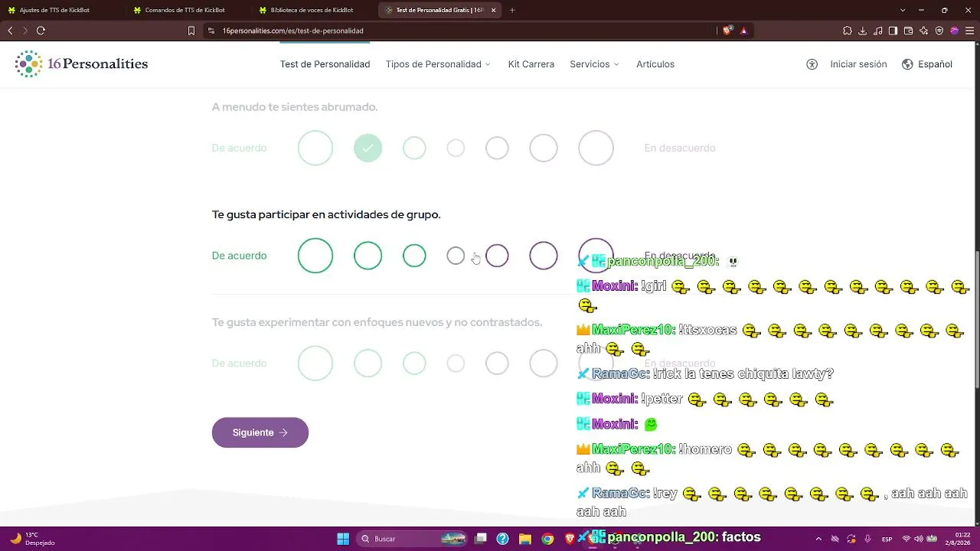
Task: Open the Brave VPN shield icon
Action: coord(939,31)
